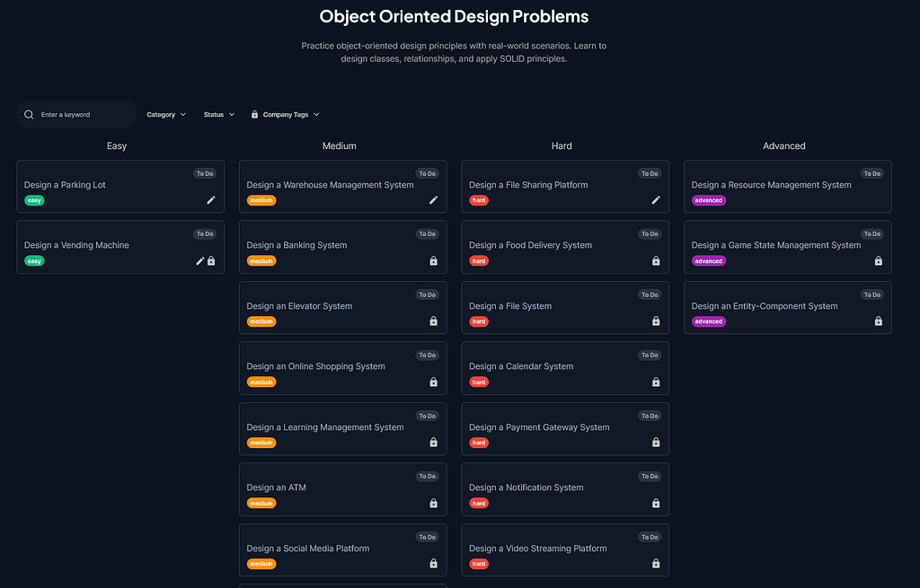Select the Design a Food Delivery System title
The height and width of the screenshot is (588, 920).
[530, 245]
